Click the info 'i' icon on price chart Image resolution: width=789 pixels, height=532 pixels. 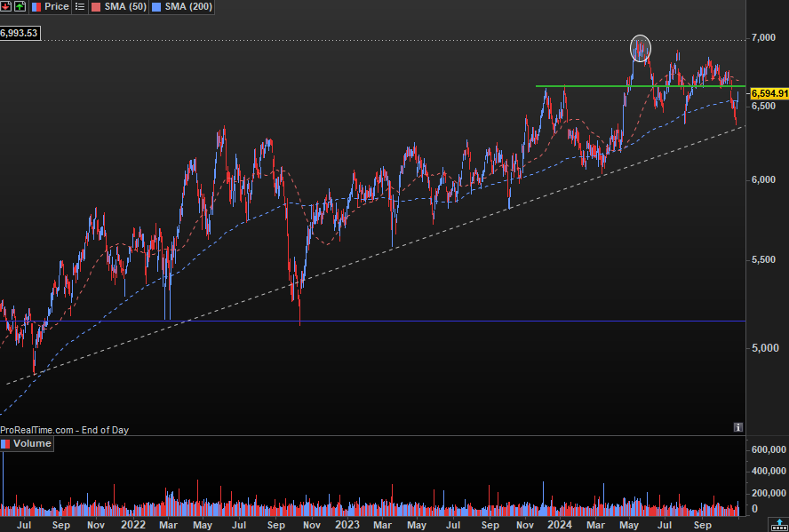pyautogui.click(x=738, y=427)
